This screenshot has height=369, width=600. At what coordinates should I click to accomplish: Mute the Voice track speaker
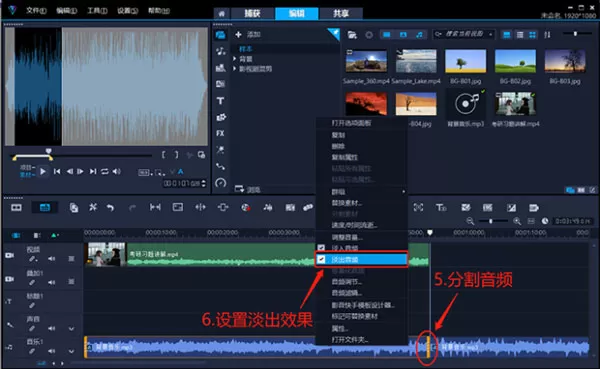point(52,328)
